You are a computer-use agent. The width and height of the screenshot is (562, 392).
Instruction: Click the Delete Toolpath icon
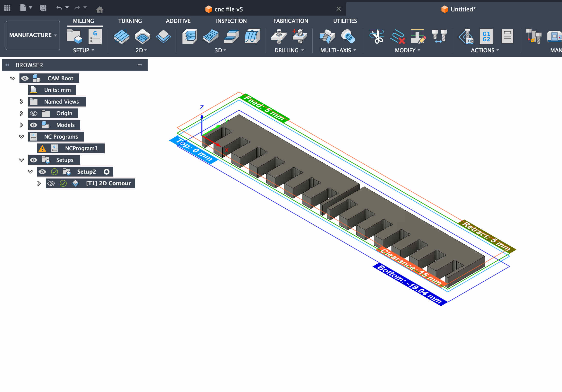(398, 37)
